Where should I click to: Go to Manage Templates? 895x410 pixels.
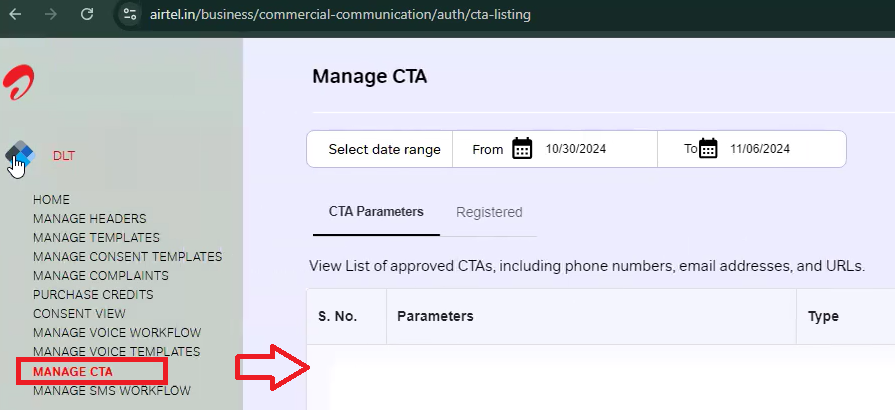[96, 238]
